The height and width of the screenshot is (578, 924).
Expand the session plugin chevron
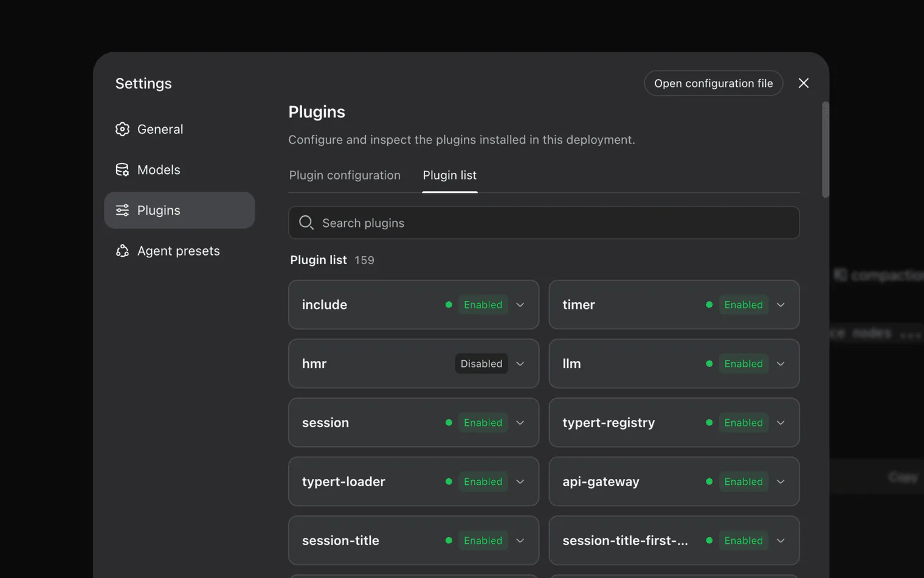pos(520,423)
